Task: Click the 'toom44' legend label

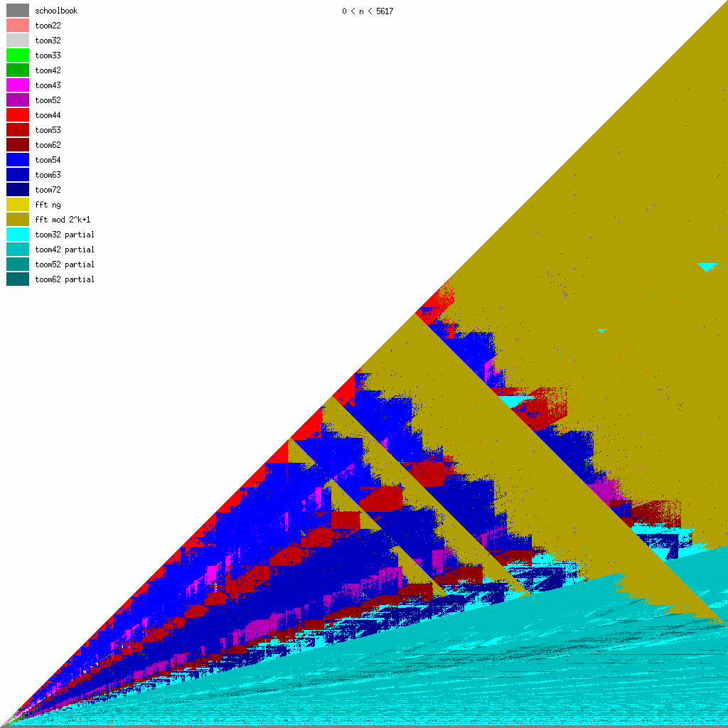Action: 48,114
